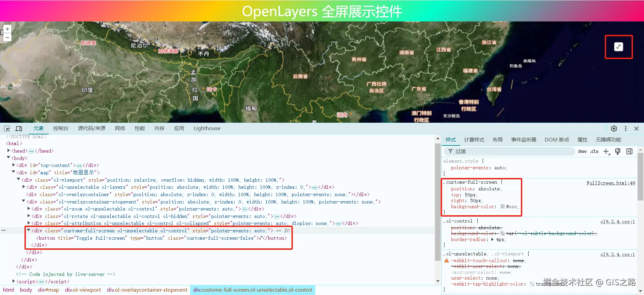Switch to the 控制台 tab
Screen dimensions: 644x295
61,128
